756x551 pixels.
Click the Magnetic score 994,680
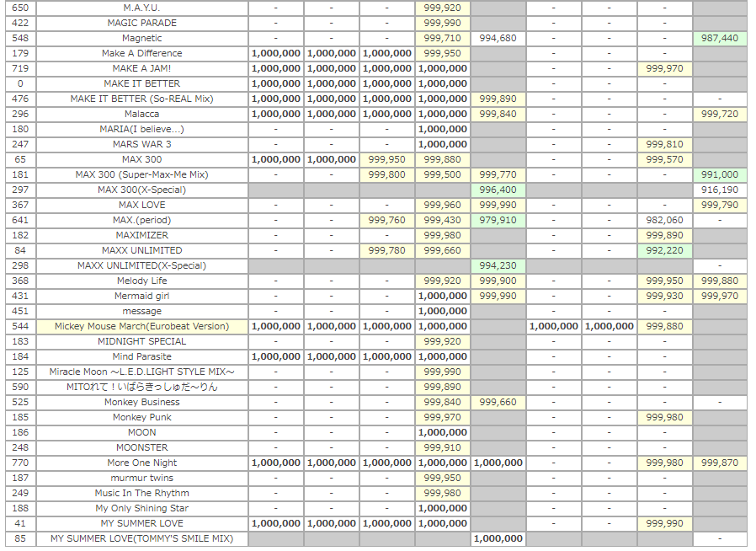coord(498,38)
